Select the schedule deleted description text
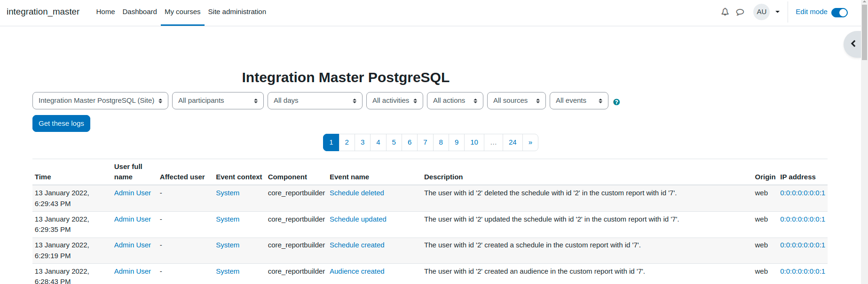This screenshot has width=868, height=284. [550, 193]
